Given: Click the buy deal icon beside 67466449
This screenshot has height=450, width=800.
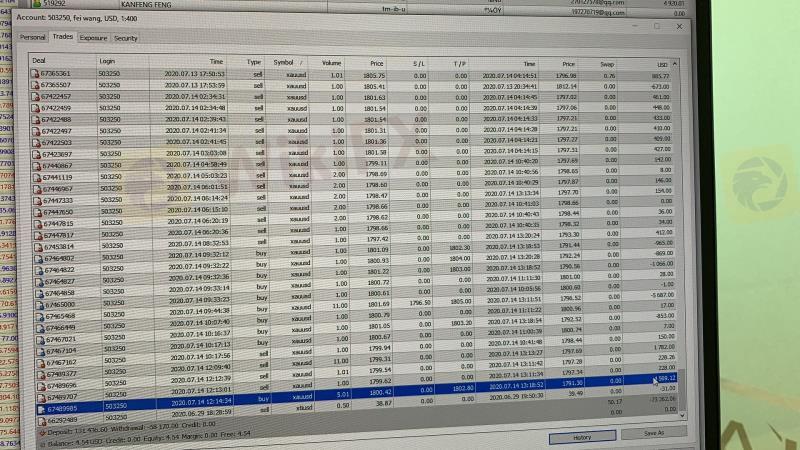Looking at the screenshot, I should coord(40,328).
